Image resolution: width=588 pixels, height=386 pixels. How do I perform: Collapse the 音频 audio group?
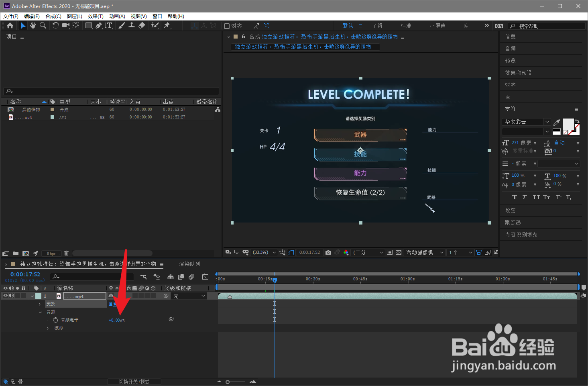(40, 312)
